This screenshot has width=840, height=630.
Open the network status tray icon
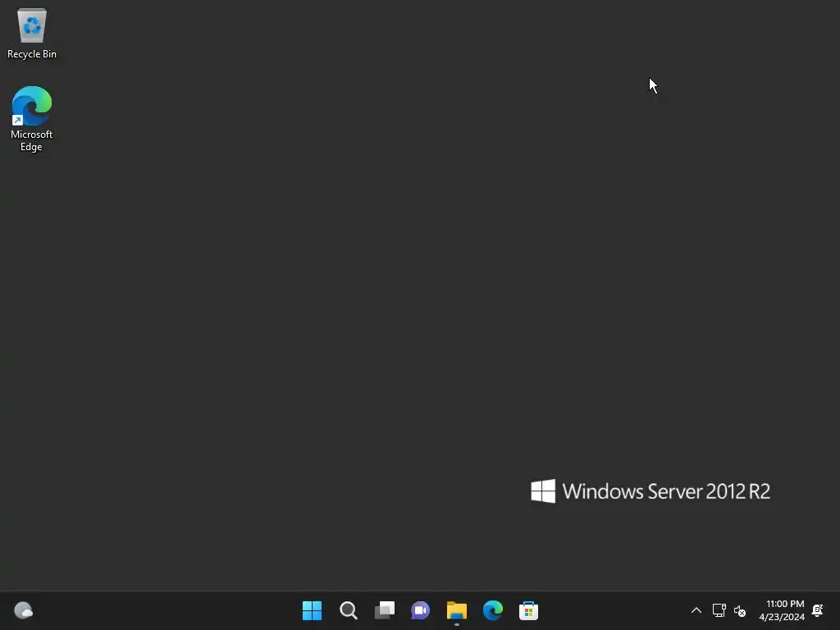[x=719, y=610]
